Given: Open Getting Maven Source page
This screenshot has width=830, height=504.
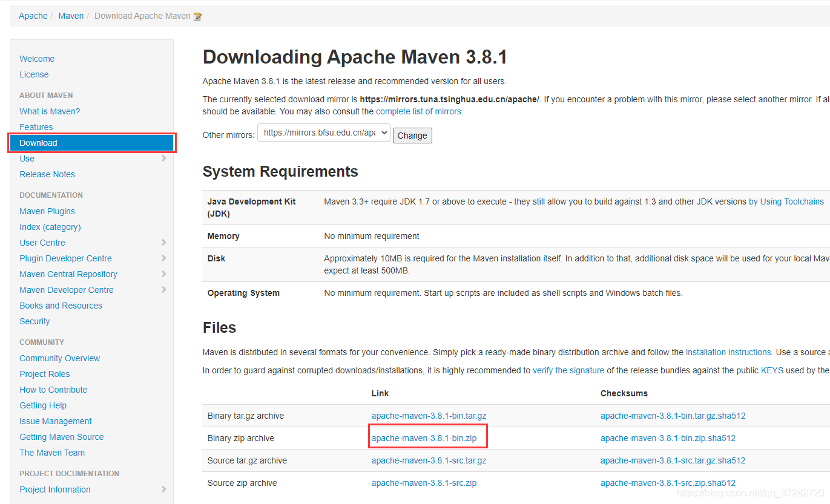Looking at the screenshot, I should (x=62, y=437).
